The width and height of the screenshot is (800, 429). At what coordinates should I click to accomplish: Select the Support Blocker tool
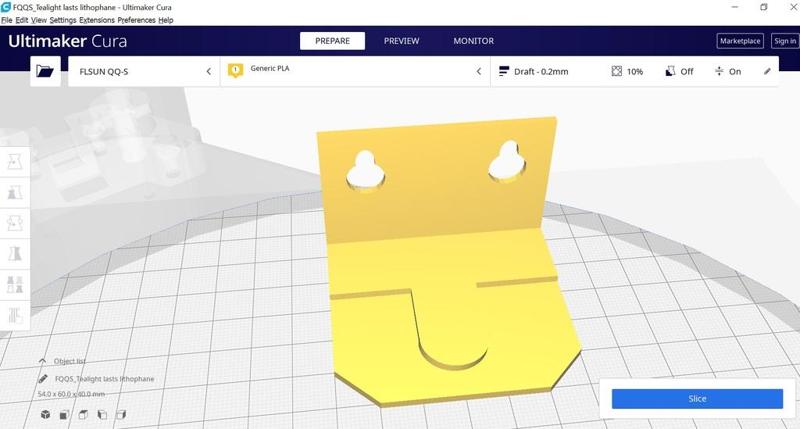(15, 315)
